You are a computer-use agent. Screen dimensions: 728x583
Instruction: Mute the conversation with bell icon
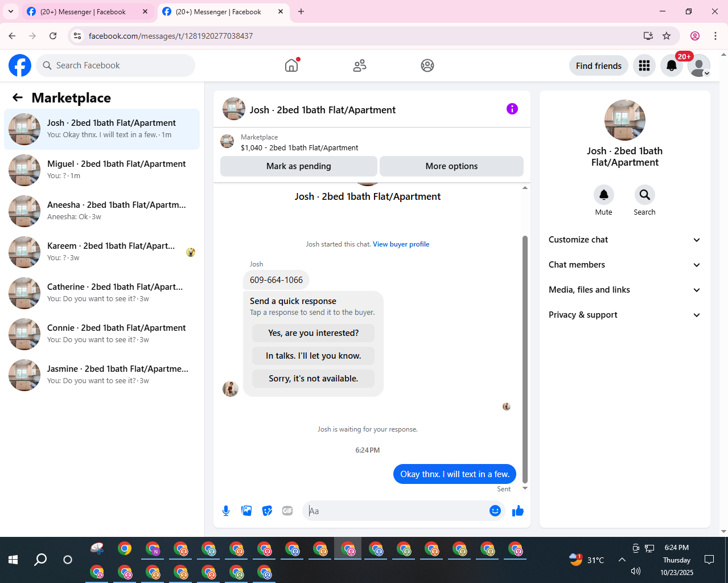point(604,195)
